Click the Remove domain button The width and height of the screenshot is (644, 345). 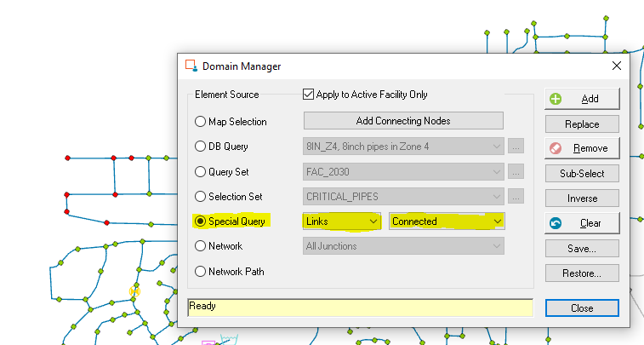tap(582, 148)
